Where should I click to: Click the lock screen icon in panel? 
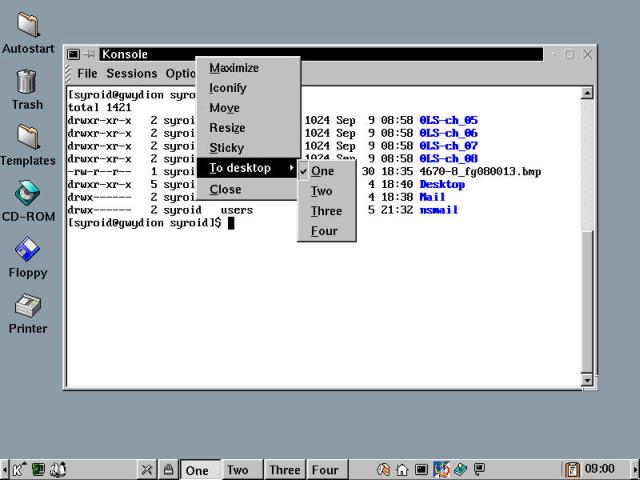(x=169, y=469)
